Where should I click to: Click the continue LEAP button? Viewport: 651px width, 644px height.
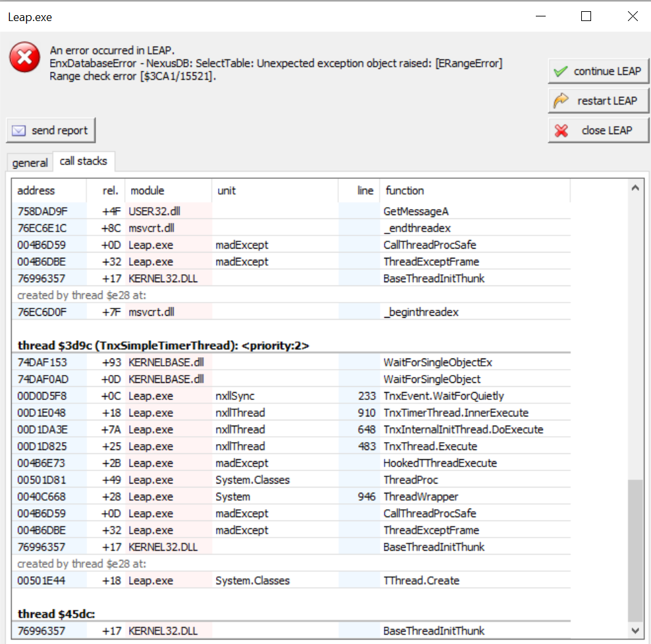[x=598, y=71]
